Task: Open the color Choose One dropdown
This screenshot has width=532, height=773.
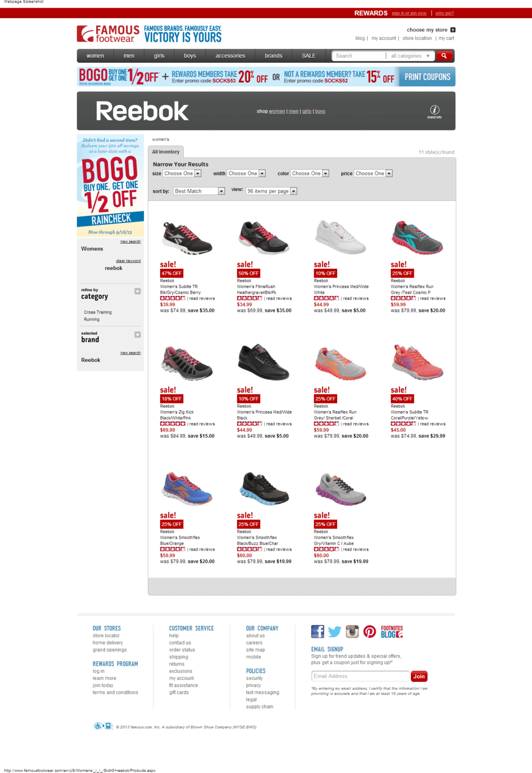Action: [310, 174]
